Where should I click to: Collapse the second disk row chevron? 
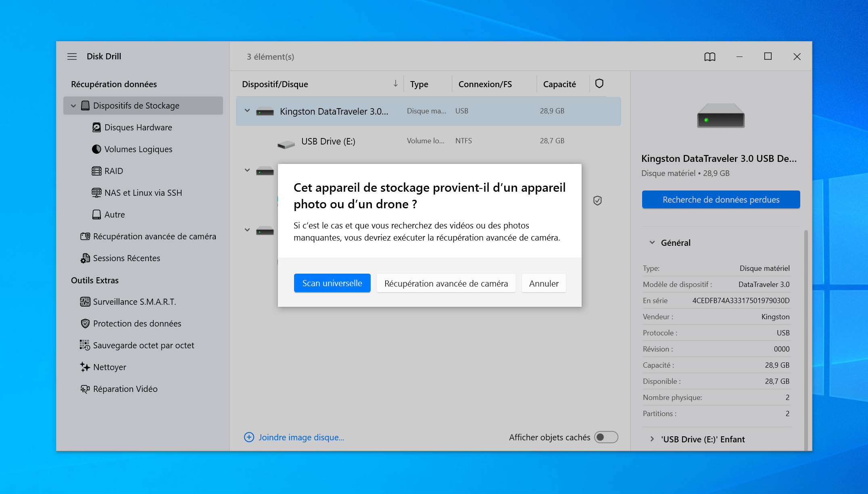[247, 170]
